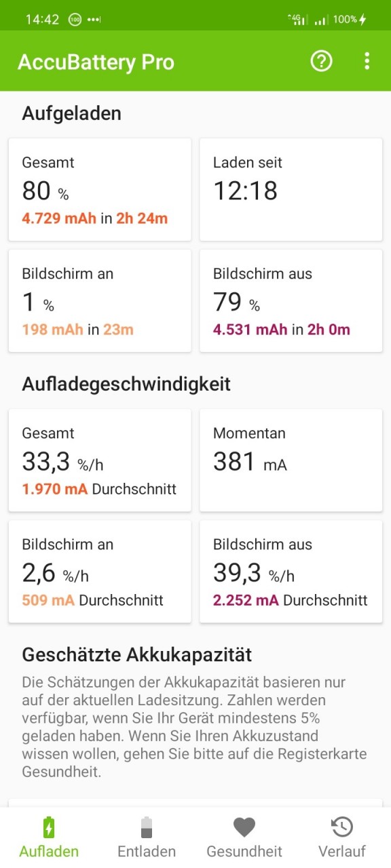The image size is (391, 868).
Task: Tap the Gesundheit heart icon
Action: pyautogui.click(x=244, y=827)
